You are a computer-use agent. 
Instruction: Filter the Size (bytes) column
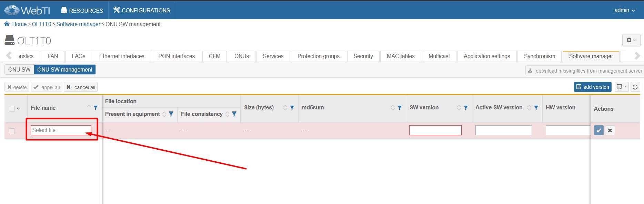coord(292,108)
